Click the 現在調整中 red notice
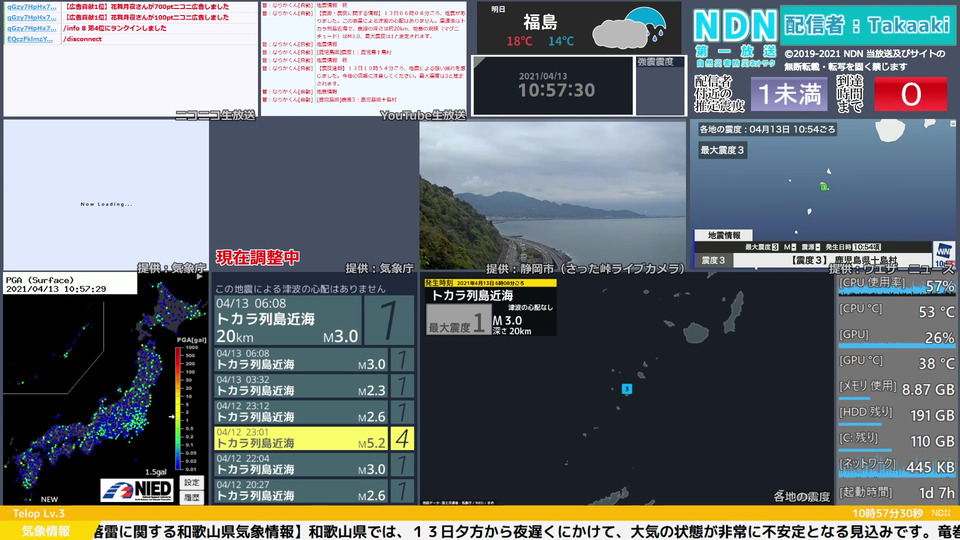The height and width of the screenshot is (540, 960). 258,257
